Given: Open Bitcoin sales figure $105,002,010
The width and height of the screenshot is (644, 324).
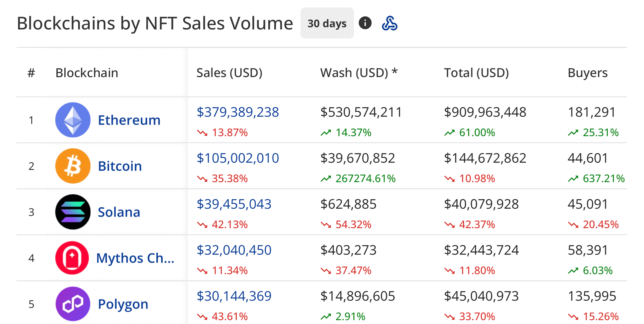Looking at the screenshot, I should [238, 158].
